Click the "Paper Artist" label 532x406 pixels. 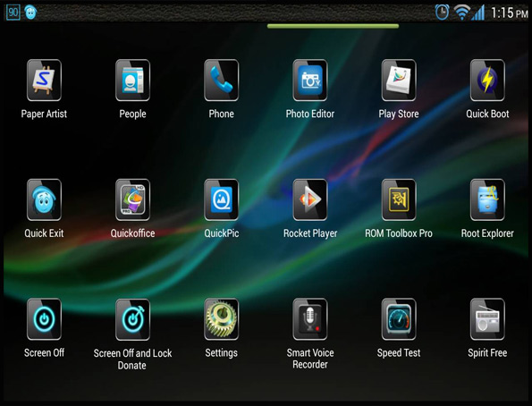point(44,114)
